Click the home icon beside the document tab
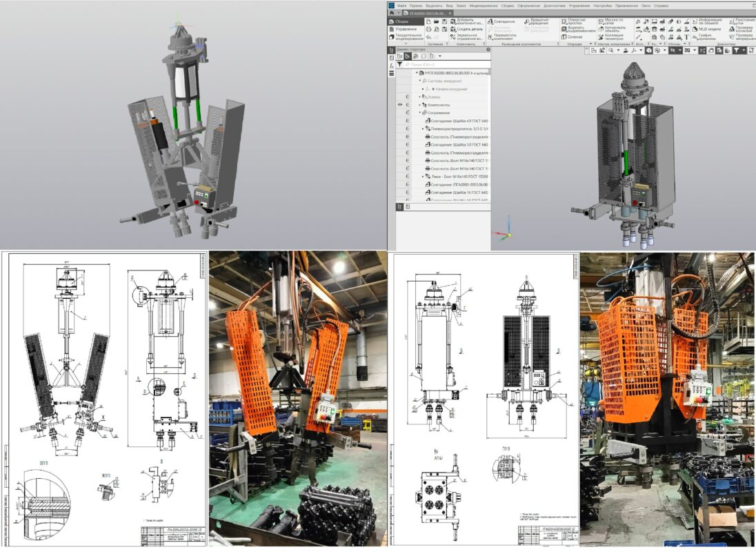The height and width of the screenshot is (552, 756). [392, 14]
